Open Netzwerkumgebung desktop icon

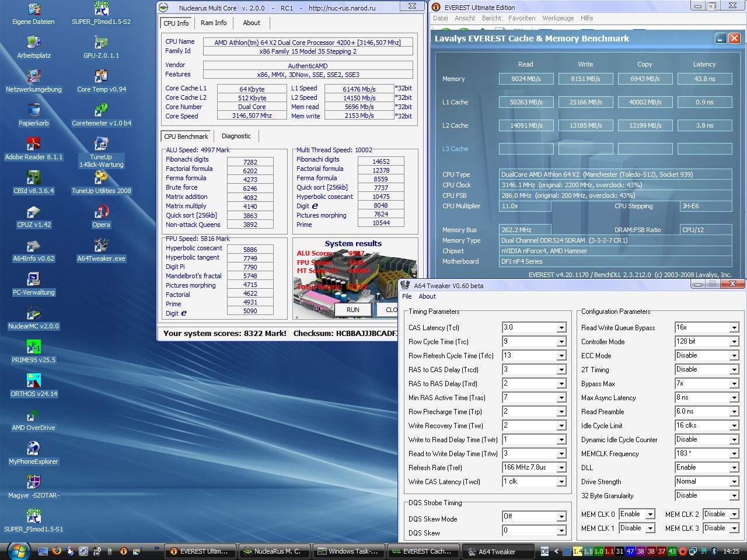33,82
